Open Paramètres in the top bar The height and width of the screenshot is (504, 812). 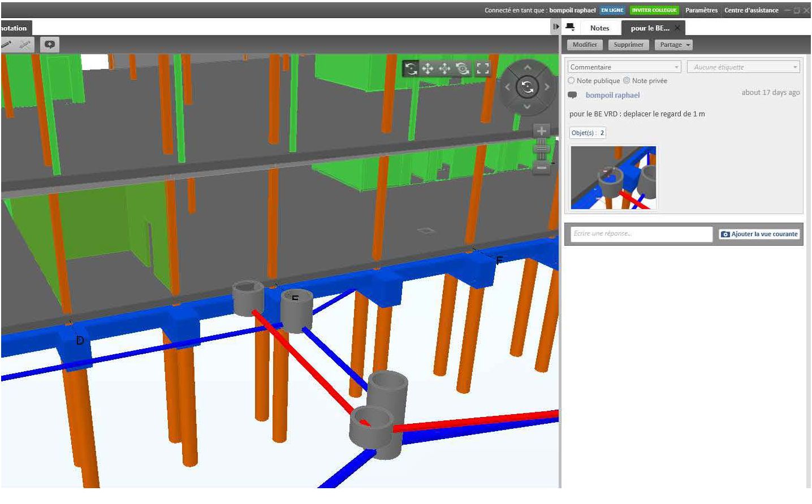point(701,10)
